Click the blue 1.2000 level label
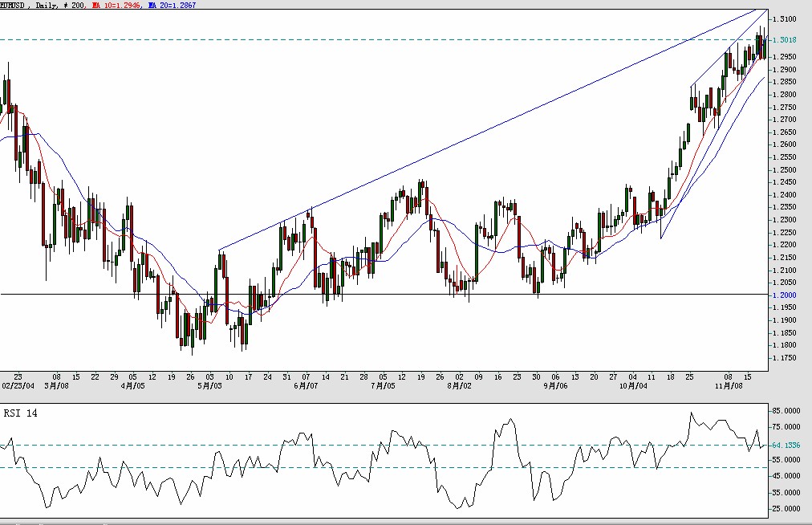The width and height of the screenshot is (812, 525). point(785,295)
